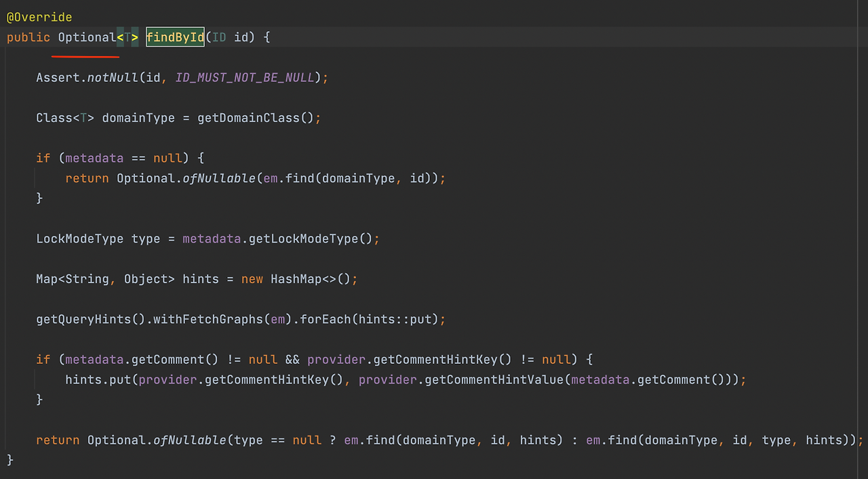Click the findById method name
Screen dimensions: 868x479
point(175,37)
